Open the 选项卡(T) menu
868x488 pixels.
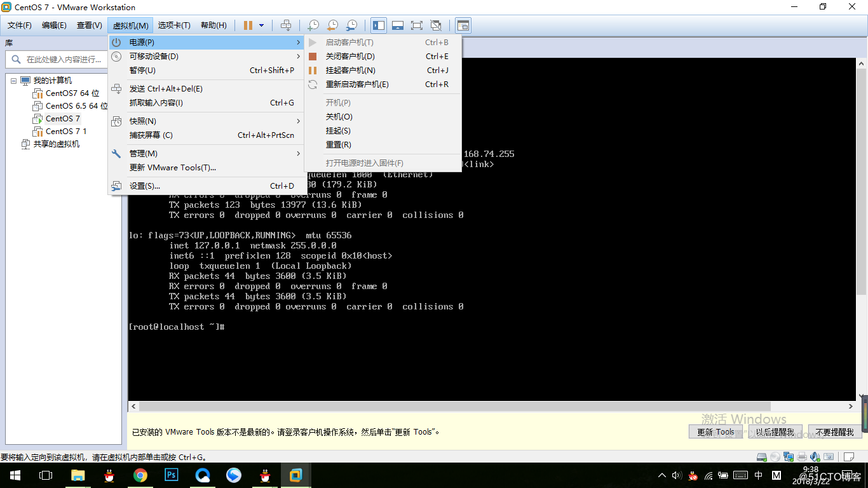(174, 25)
